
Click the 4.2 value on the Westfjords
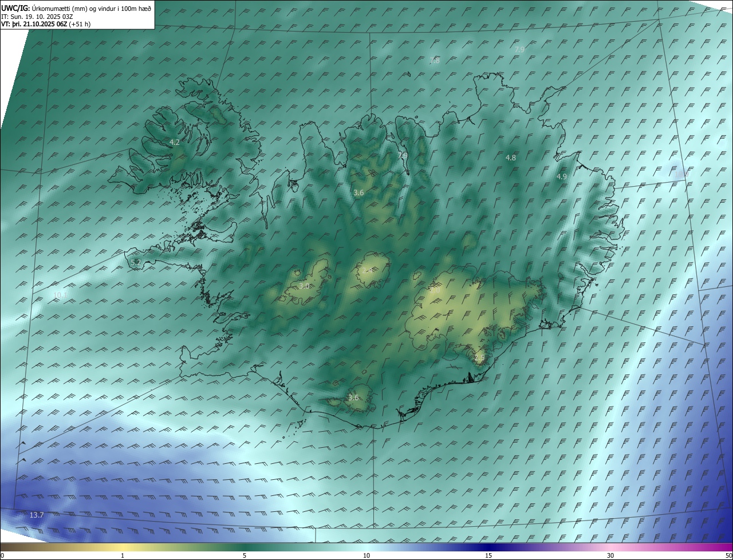pos(175,142)
